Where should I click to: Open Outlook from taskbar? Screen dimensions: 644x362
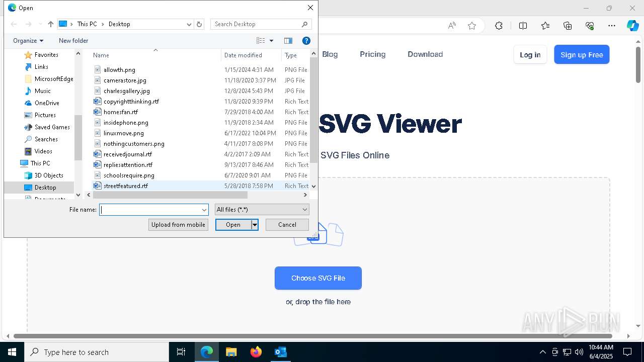[281, 352]
